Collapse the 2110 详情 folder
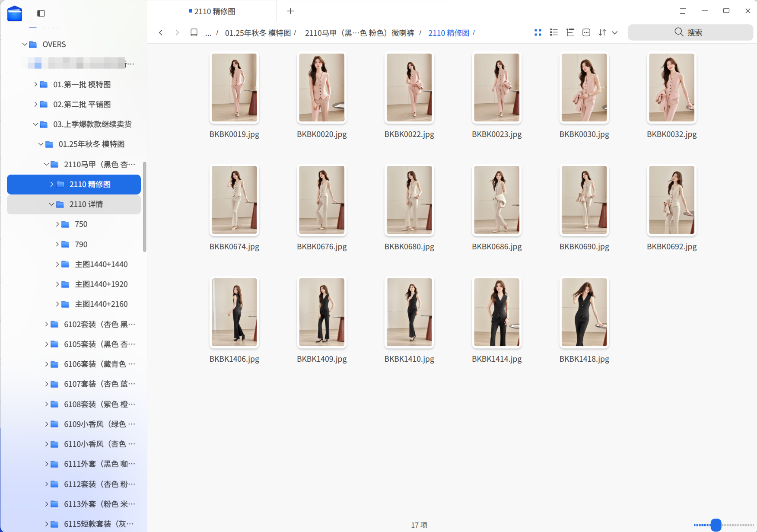 pyautogui.click(x=51, y=204)
